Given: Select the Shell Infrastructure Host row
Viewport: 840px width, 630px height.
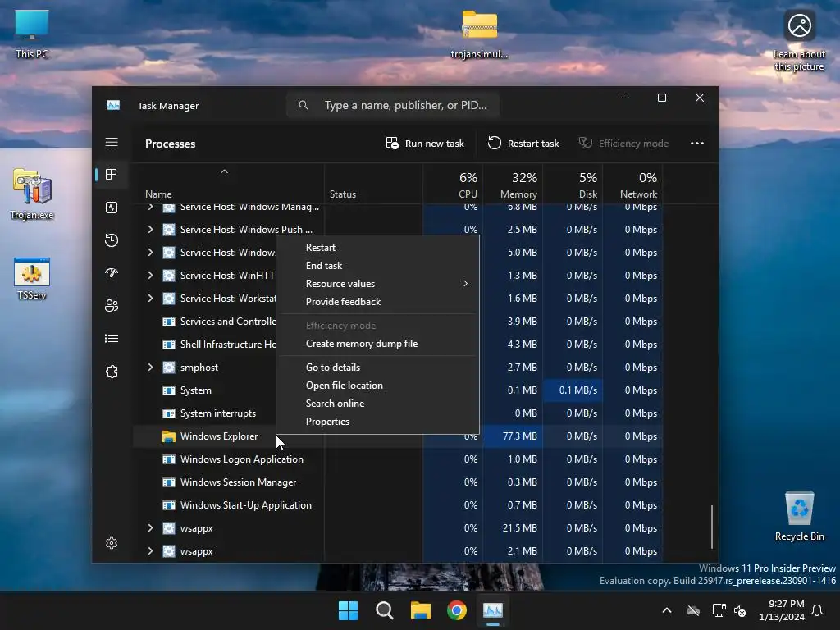Looking at the screenshot, I should (x=204, y=345).
